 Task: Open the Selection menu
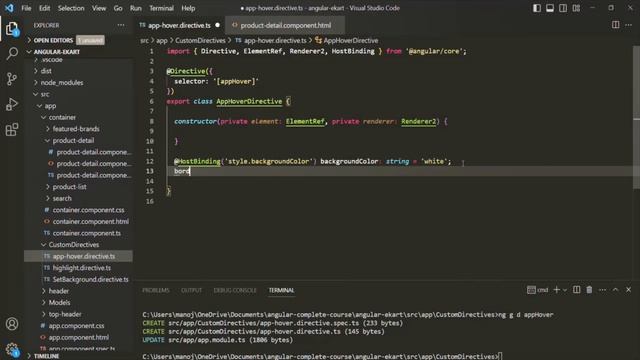tap(71, 8)
